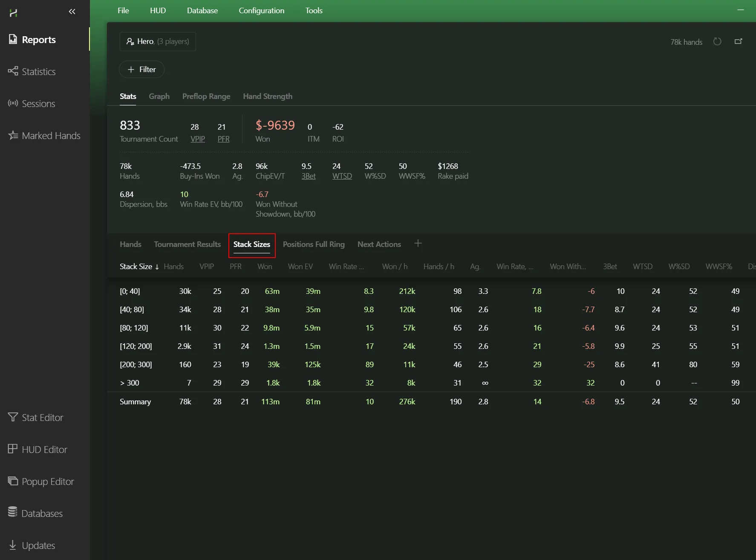Open the Databases section

[42, 514]
